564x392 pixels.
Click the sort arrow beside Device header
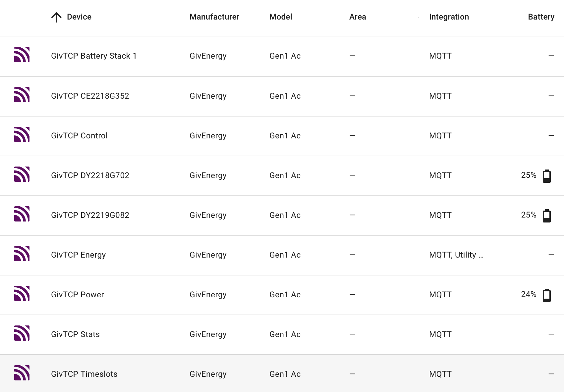(x=56, y=17)
